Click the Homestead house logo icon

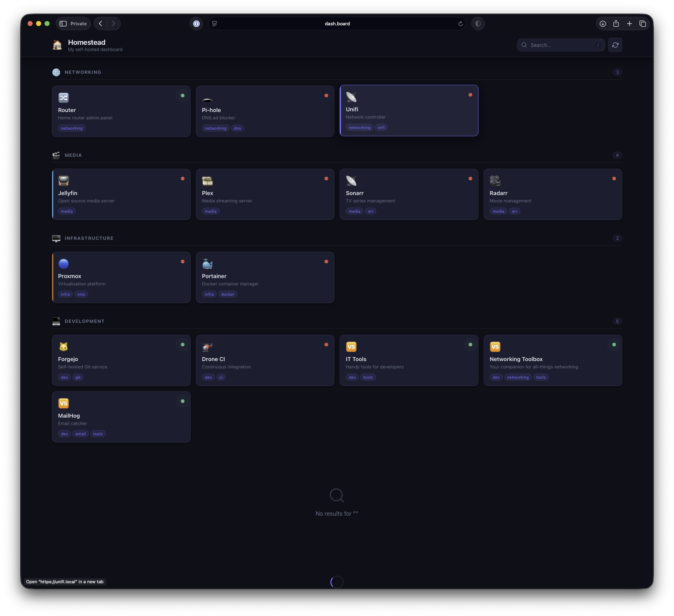click(57, 45)
